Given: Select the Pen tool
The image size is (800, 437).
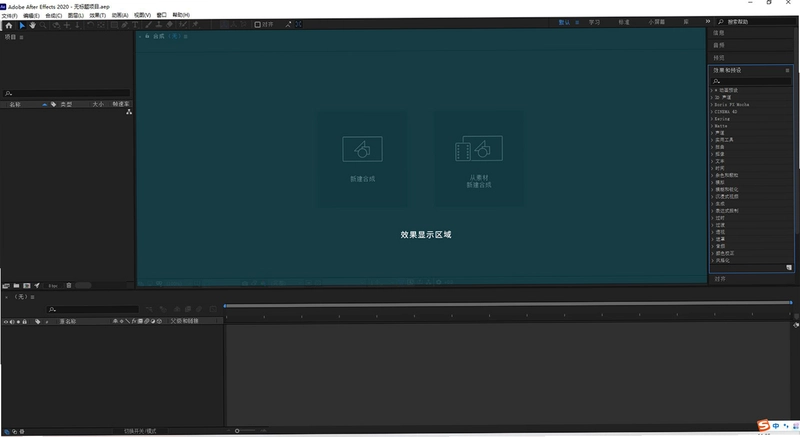Looking at the screenshot, I should coord(124,24).
